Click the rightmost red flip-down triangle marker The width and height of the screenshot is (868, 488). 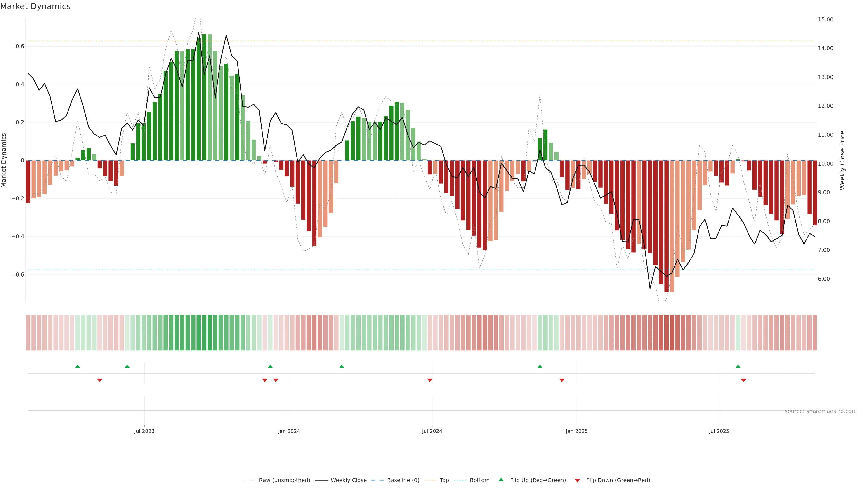743,380
